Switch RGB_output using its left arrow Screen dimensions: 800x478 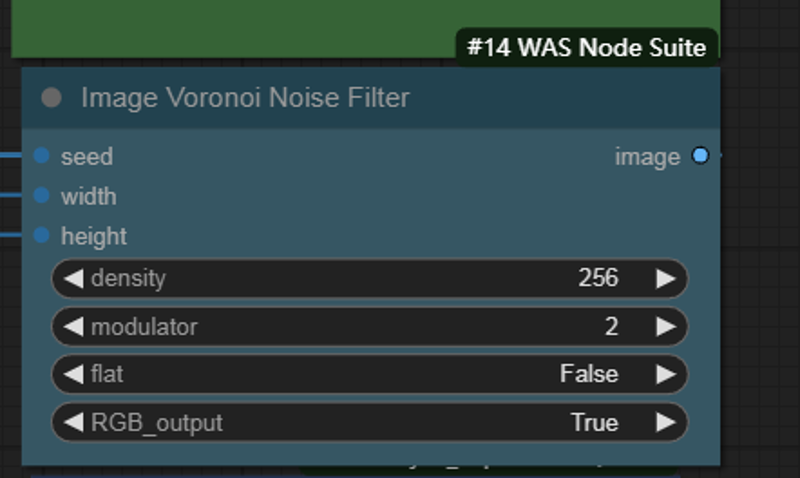[73, 422]
